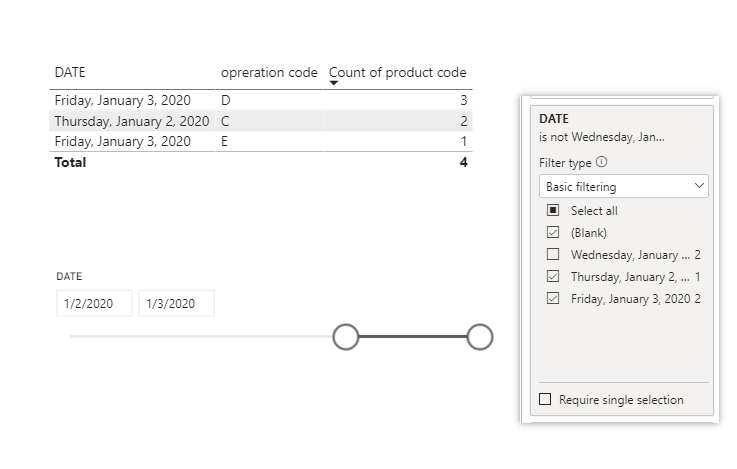The height and width of the screenshot is (469, 737).
Task: Click the DATE slicer title label
Action: 69,276
